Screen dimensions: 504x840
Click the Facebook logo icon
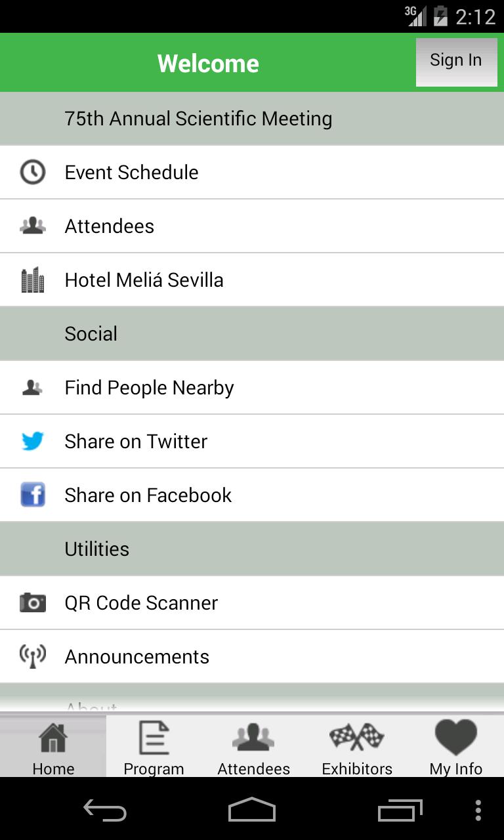pos(32,495)
